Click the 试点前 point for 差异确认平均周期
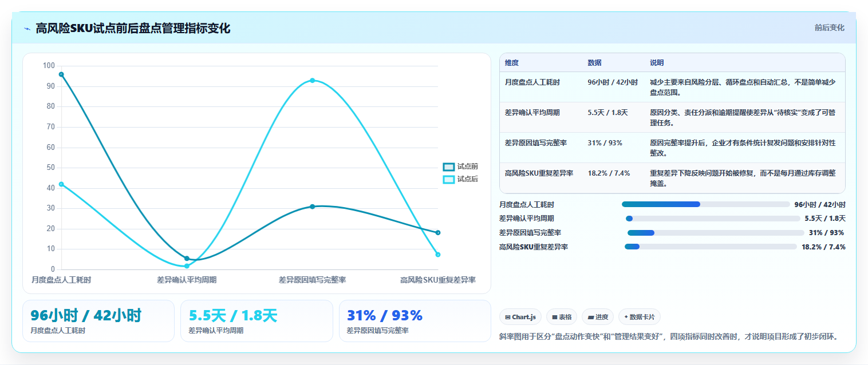The image size is (868, 365). click(x=187, y=259)
